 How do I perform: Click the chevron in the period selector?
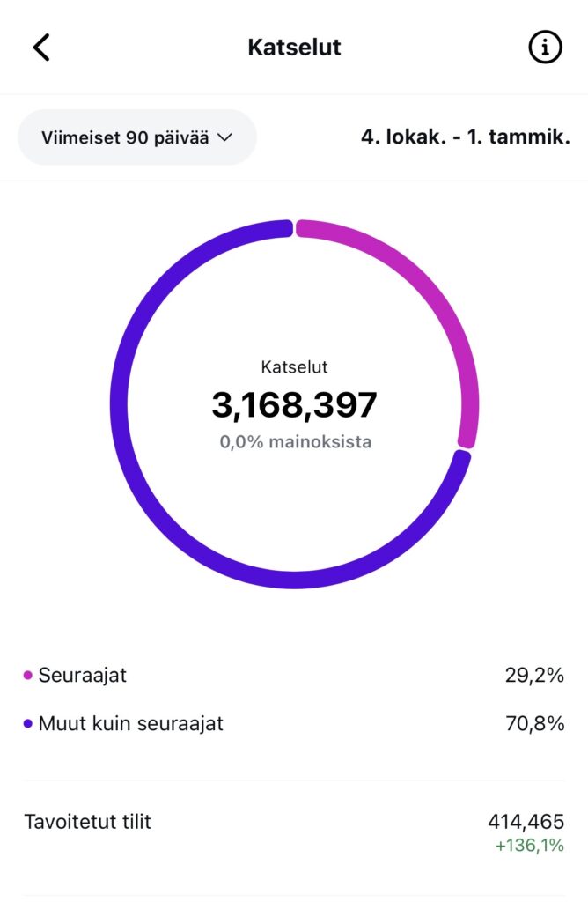coord(224,137)
